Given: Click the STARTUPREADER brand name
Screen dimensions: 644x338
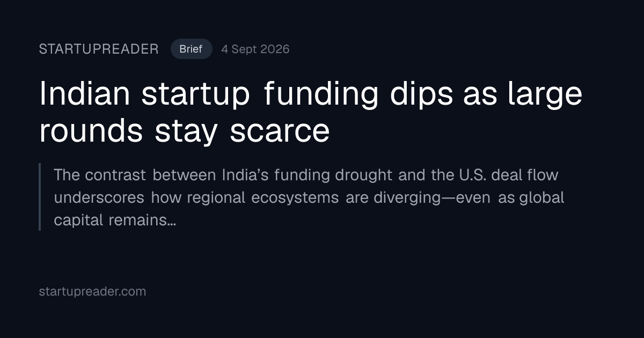Looking at the screenshot, I should point(99,49).
